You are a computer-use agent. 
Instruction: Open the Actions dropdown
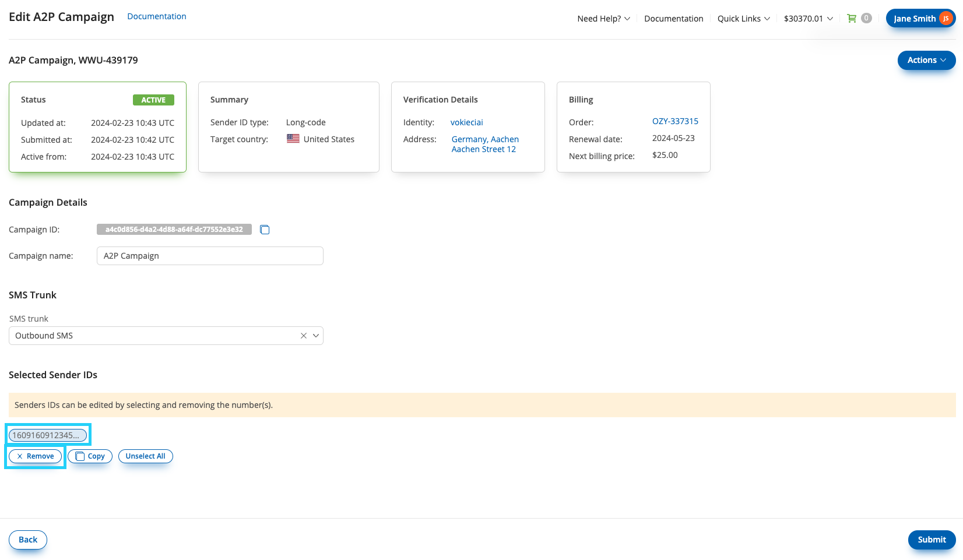click(926, 60)
